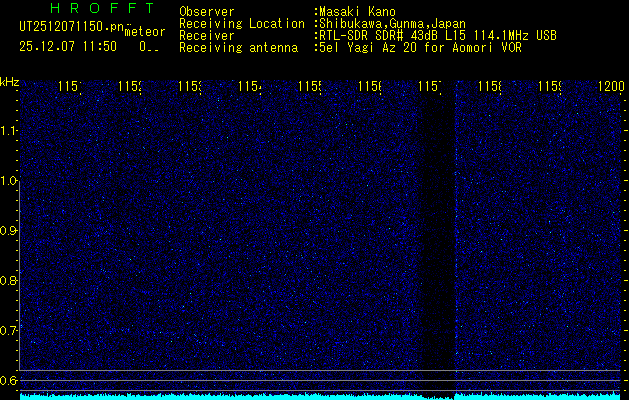Click the 1158 time axis marker

point(490,87)
